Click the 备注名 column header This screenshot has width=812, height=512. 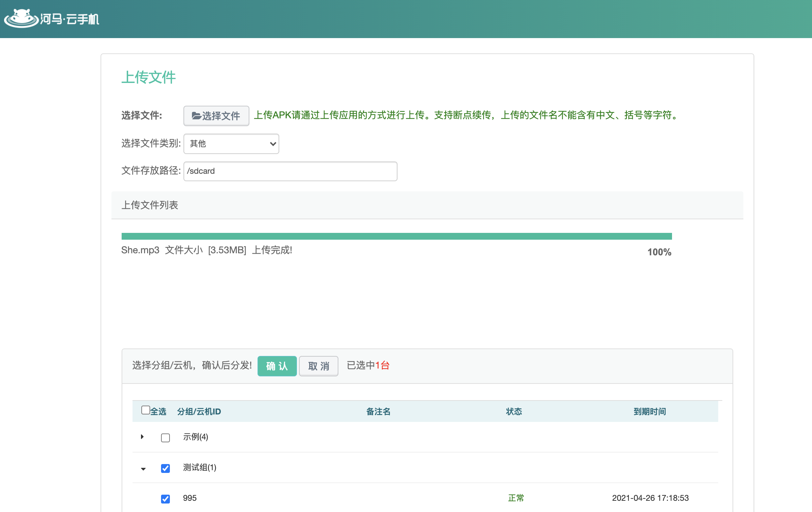point(378,411)
